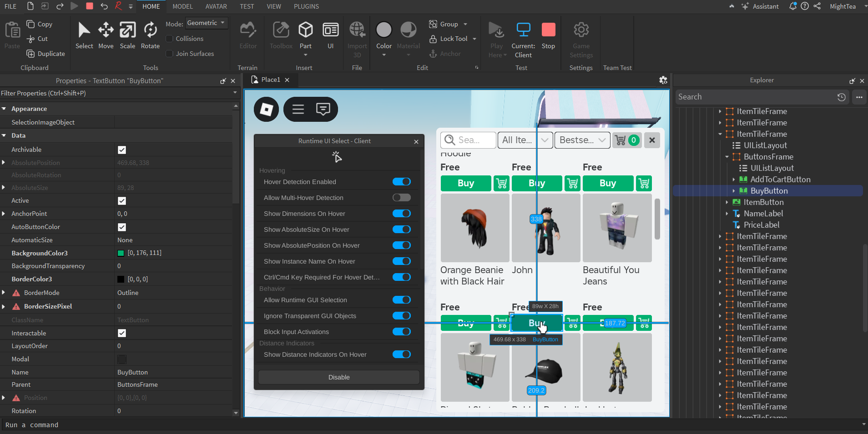Open the AVATAR ribbon tab

coord(216,6)
